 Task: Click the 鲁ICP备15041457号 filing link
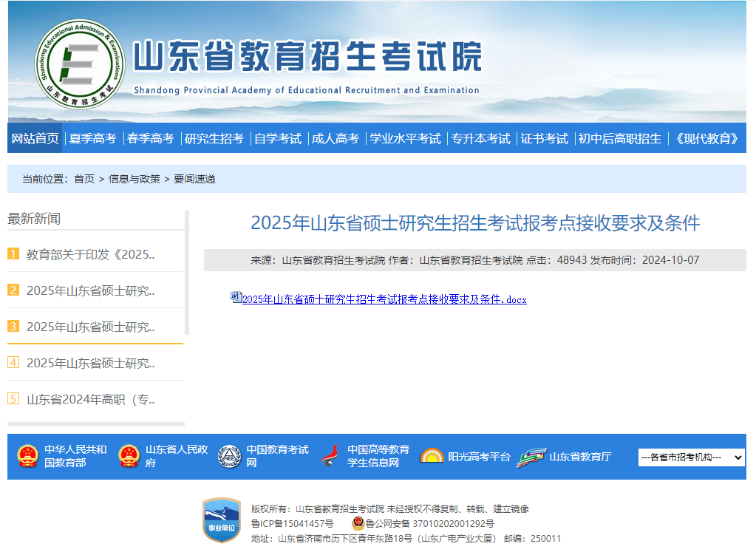pyautogui.click(x=292, y=523)
